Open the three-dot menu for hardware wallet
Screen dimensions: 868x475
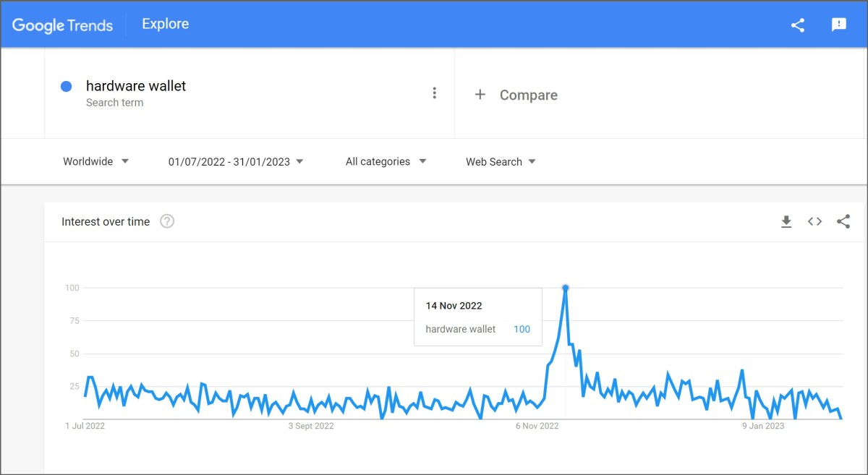pyautogui.click(x=434, y=93)
